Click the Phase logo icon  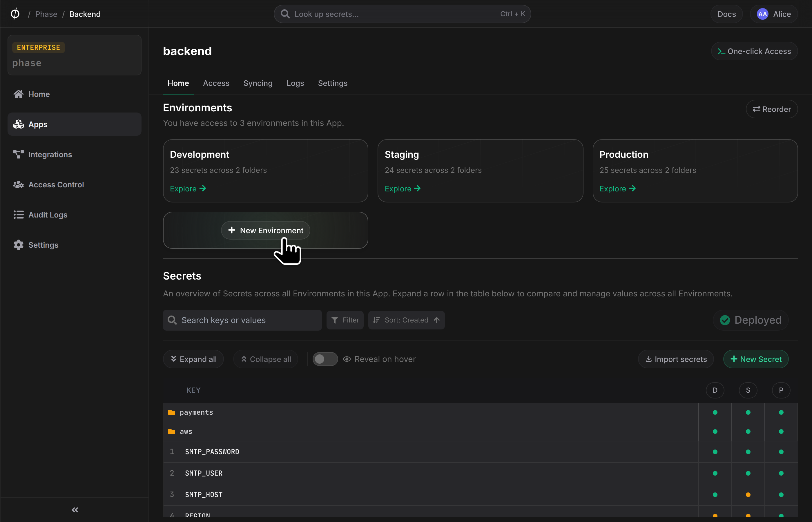click(x=15, y=14)
